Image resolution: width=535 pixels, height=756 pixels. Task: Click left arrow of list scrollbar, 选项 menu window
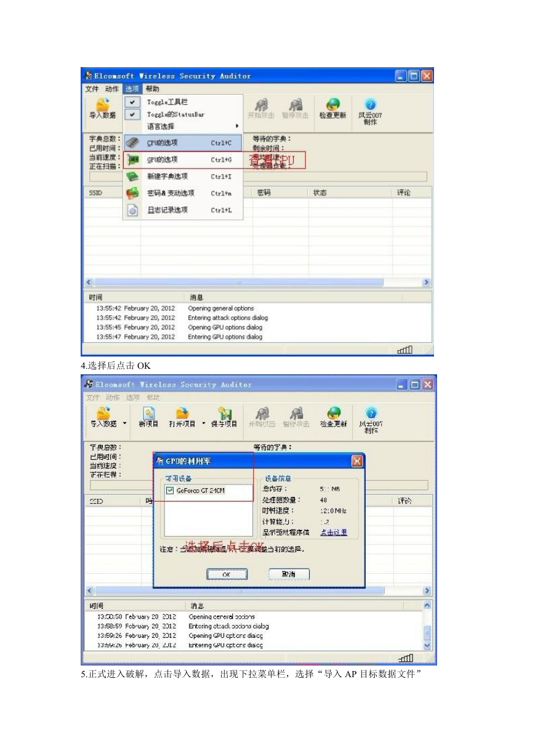tap(90, 282)
